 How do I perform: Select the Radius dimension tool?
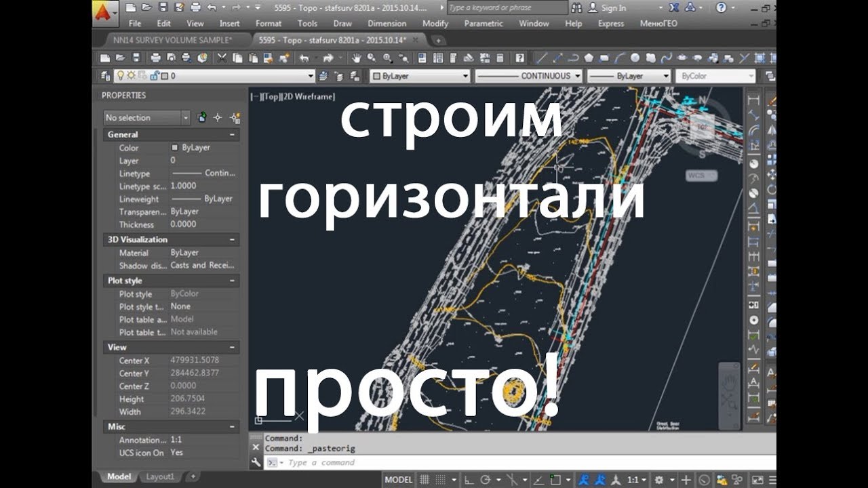[753, 163]
